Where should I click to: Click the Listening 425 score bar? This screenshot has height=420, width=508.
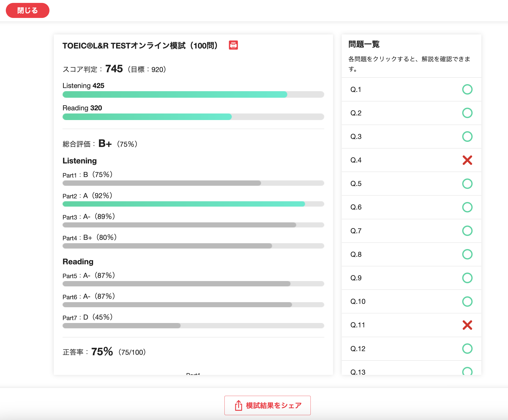tap(193, 94)
